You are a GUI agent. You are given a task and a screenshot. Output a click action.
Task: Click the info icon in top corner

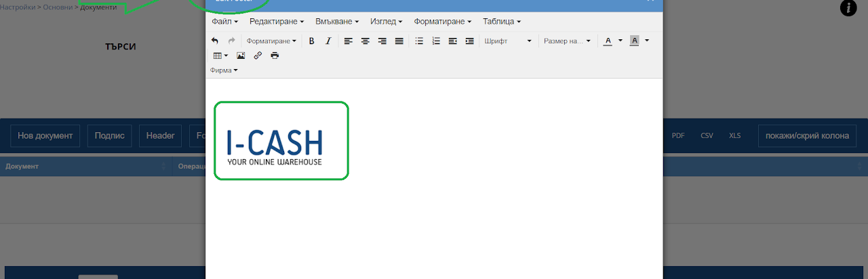tap(848, 8)
